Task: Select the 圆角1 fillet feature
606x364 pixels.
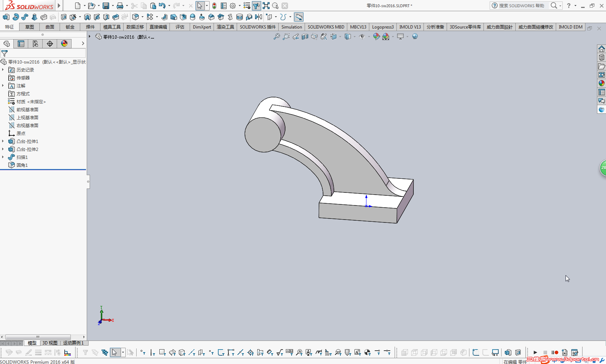Action: coord(22,165)
